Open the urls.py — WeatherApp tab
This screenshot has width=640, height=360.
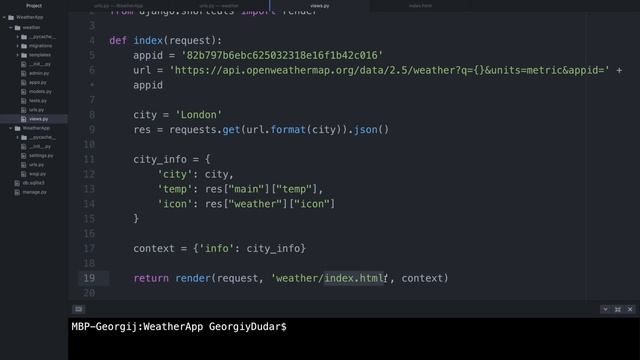click(118, 6)
